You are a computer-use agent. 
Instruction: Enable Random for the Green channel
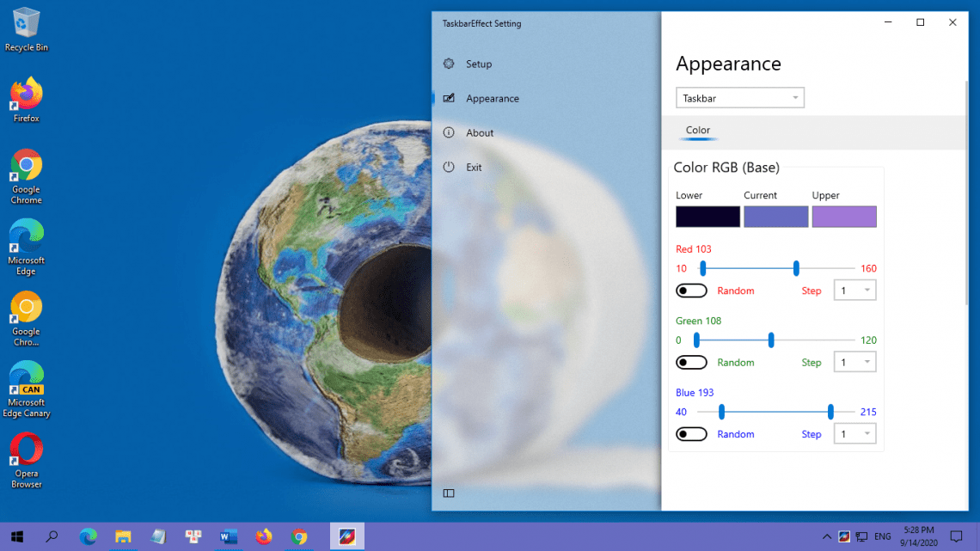pyautogui.click(x=691, y=362)
